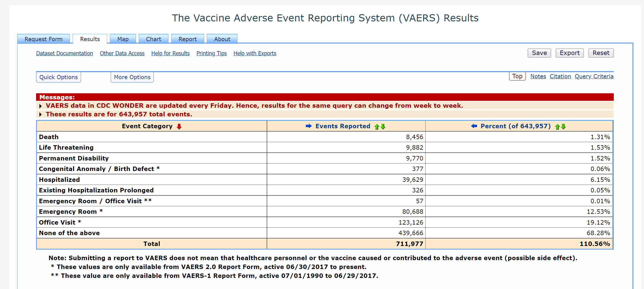
Task: Select the Life Threatening row label
Action: coord(66,147)
